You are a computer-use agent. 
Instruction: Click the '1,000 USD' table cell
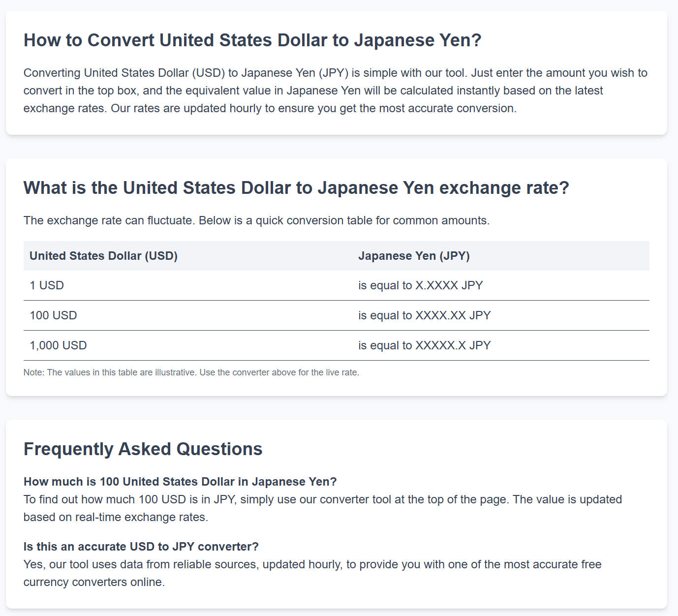[x=188, y=345]
